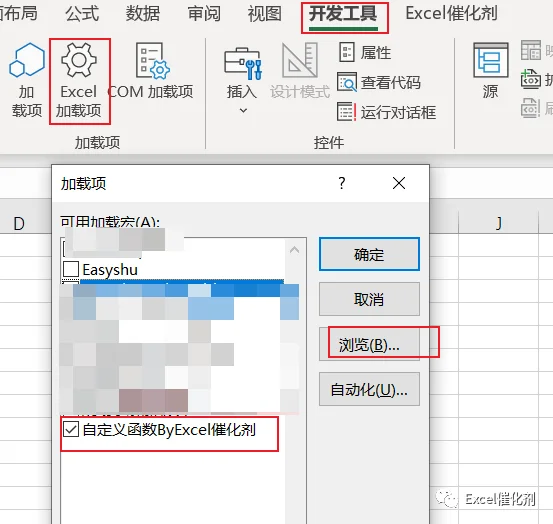This screenshot has width=553, height=524.
Task: Click 运行对话框 run dialog
Action: pyautogui.click(x=387, y=112)
